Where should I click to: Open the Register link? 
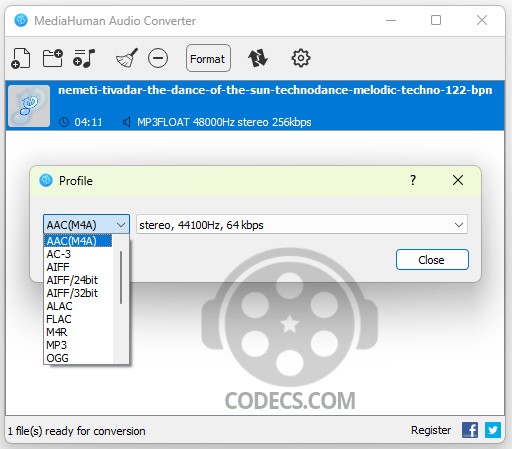[431, 430]
